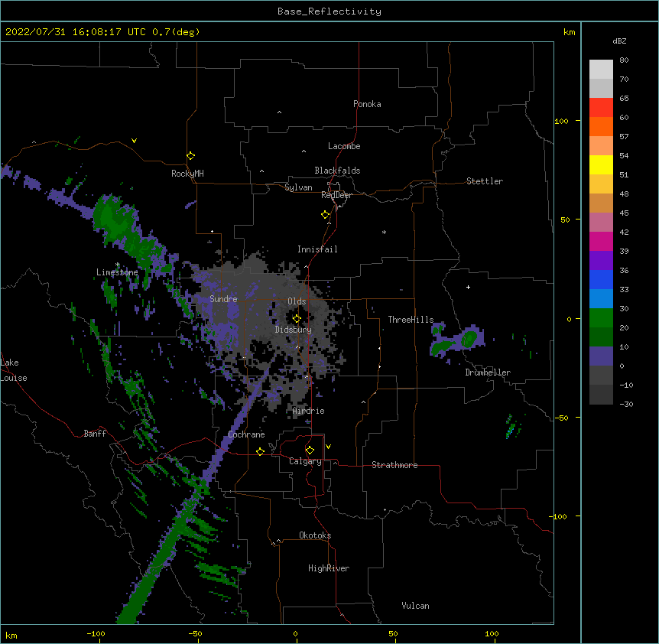The width and height of the screenshot is (659, 644).
Task: Click the Lake Louise label
Action: tap(14, 370)
